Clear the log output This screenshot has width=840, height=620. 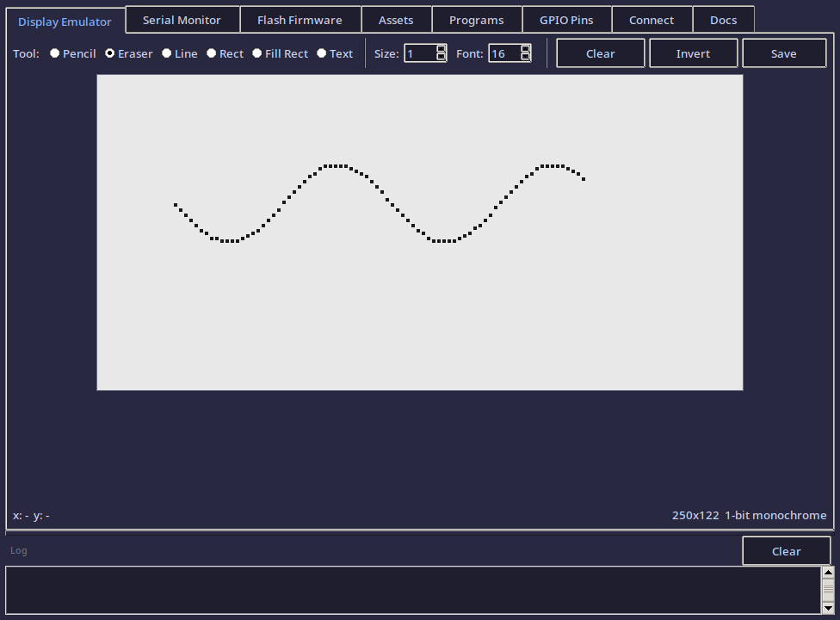pos(786,550)
